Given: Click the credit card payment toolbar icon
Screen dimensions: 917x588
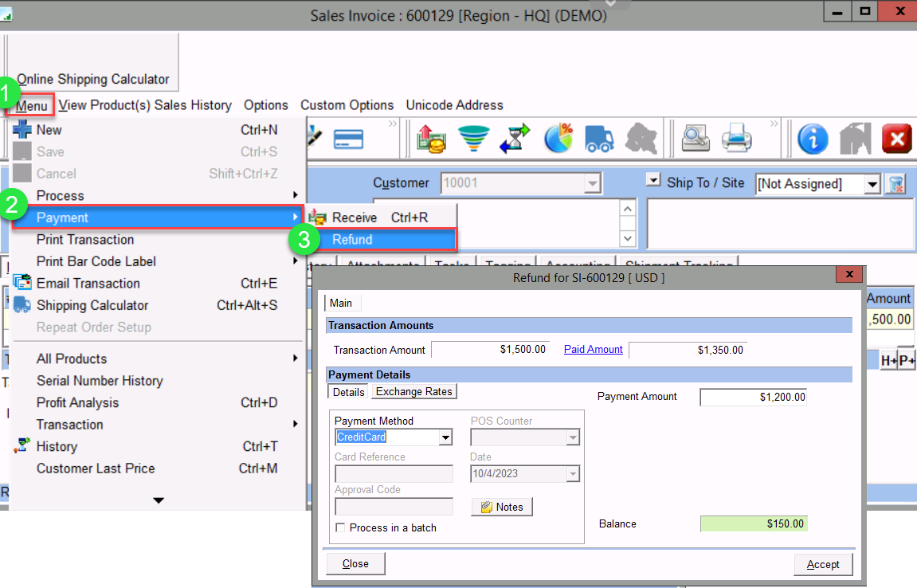Looking at the screenshot, I should pyautogui.click(x=348, y=139).
